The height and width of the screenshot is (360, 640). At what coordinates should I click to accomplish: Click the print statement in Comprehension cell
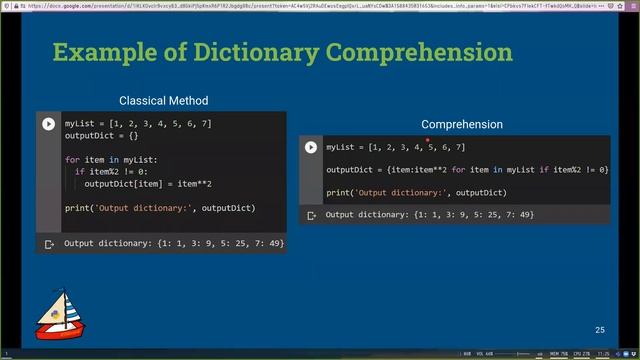[x=416, y=193]
